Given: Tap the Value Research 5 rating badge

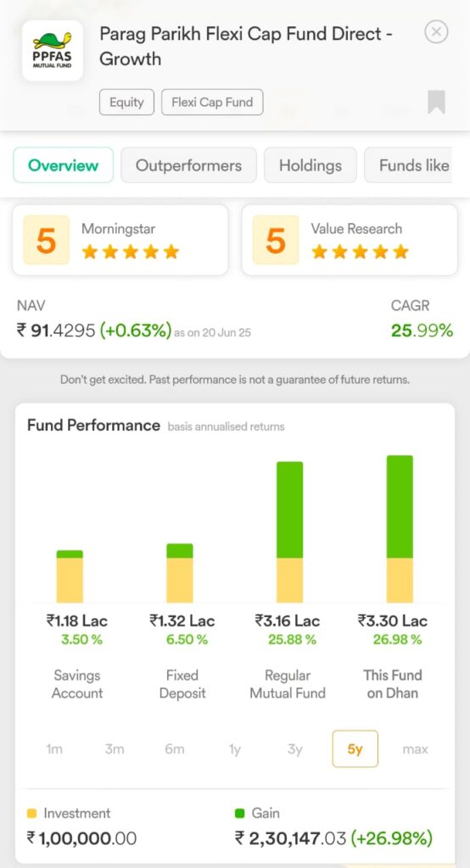Looking at the screenshot, I should (x=276, y=240).
